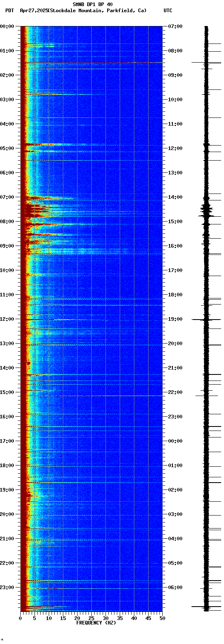Click the UTC time label '00:00'

(175, 441)
